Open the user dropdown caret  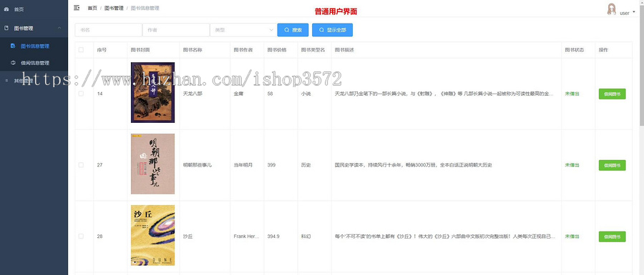pyautogui.click(x=634, y=12)
